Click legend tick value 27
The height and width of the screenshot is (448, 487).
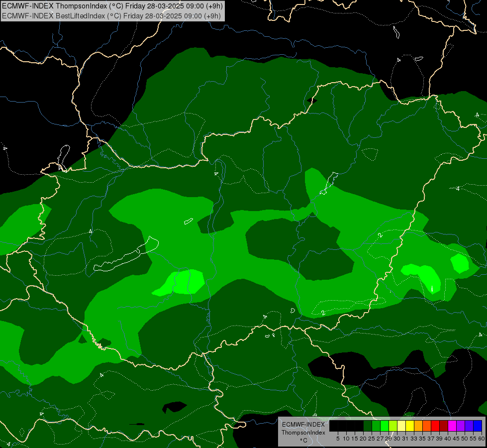380,439
